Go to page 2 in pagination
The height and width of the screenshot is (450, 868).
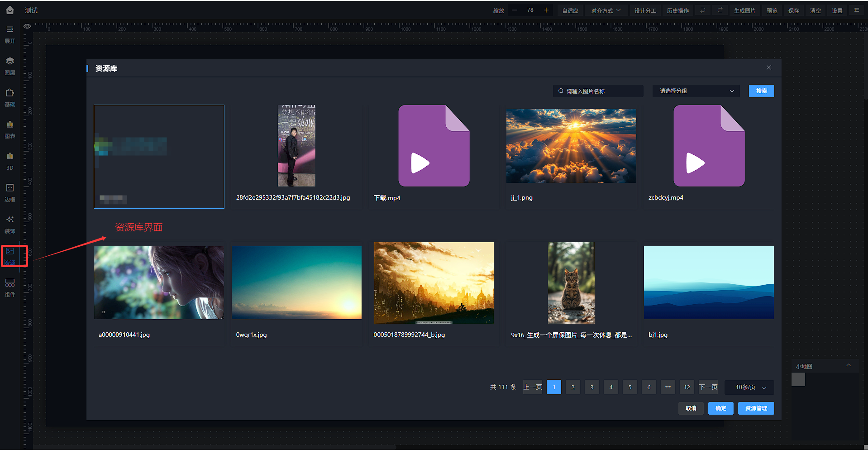(x=573, y=387)
